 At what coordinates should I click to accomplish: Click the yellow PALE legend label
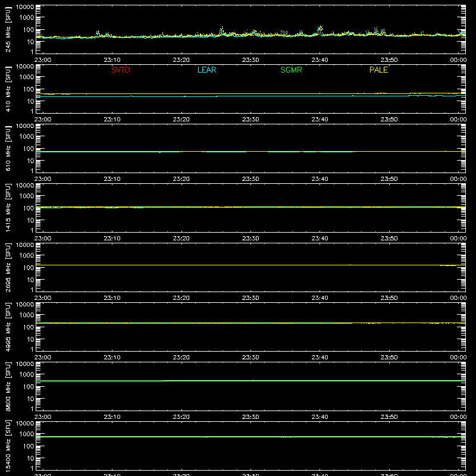click(378, 70)
